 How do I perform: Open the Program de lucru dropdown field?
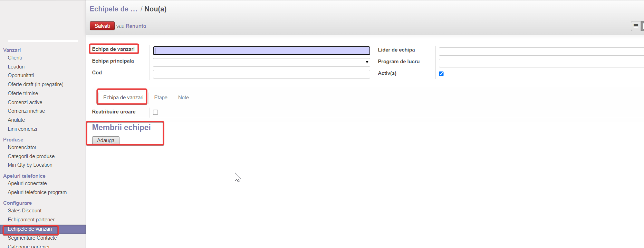click(x=540, y=63)
